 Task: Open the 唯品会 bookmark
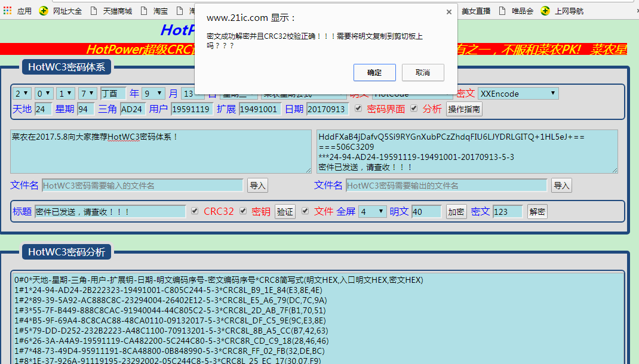tap(517, 11)
